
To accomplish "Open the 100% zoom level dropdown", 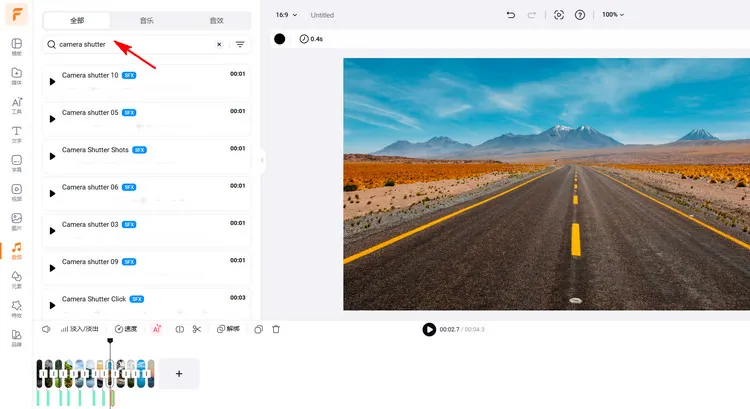I will 612,15.
